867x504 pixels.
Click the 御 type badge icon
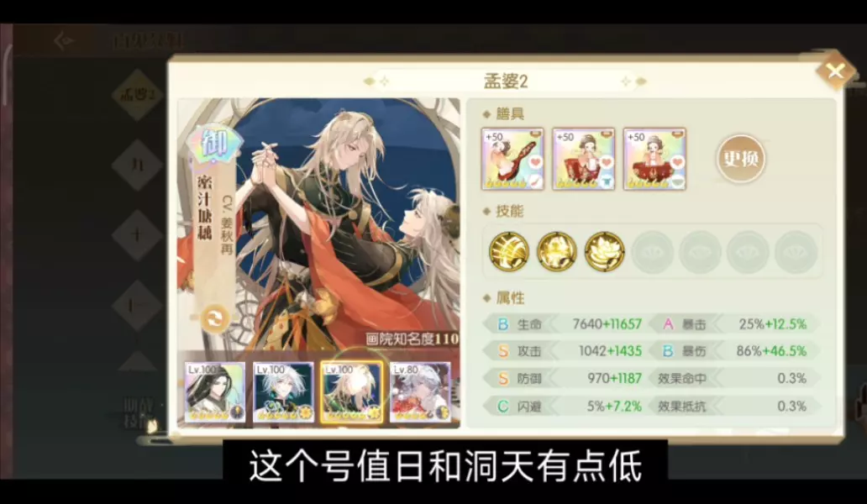214,144
